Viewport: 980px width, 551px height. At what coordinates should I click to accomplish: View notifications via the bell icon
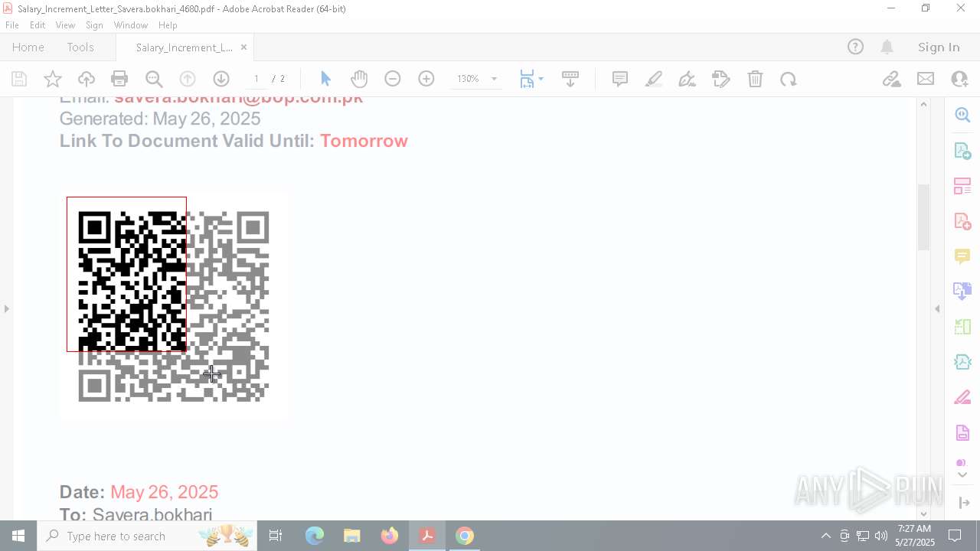(x=887, y=47)
